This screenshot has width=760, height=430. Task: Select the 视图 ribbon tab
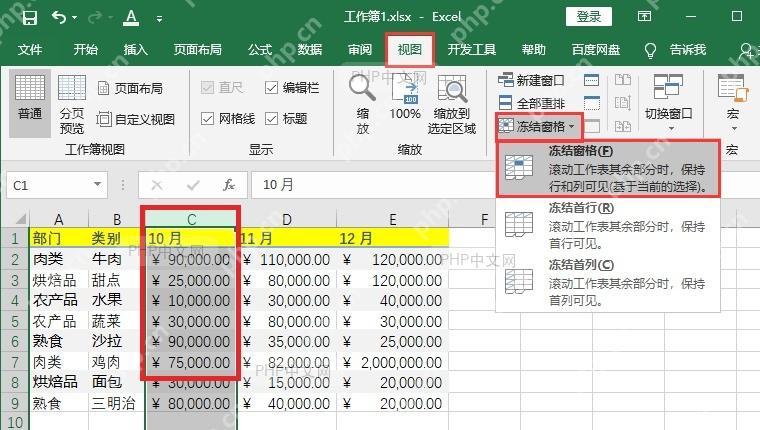pyautogui.click(x=410, y=49)
